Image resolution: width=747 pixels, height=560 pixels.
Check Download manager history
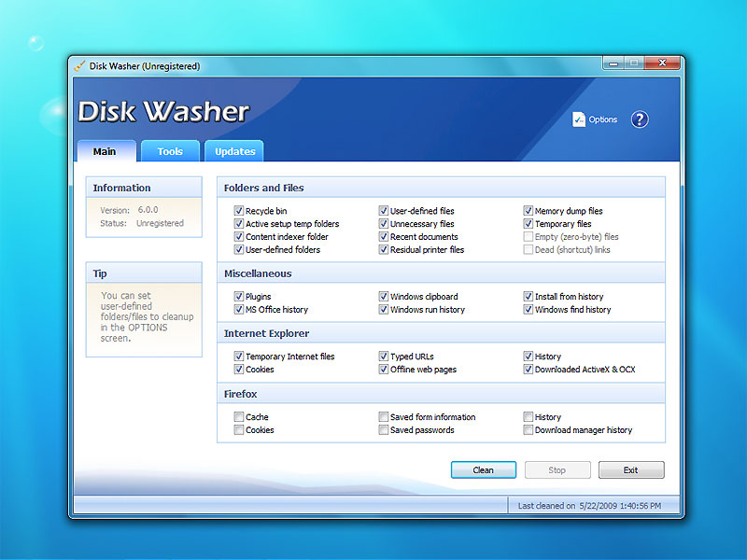(x=528, y=429)
